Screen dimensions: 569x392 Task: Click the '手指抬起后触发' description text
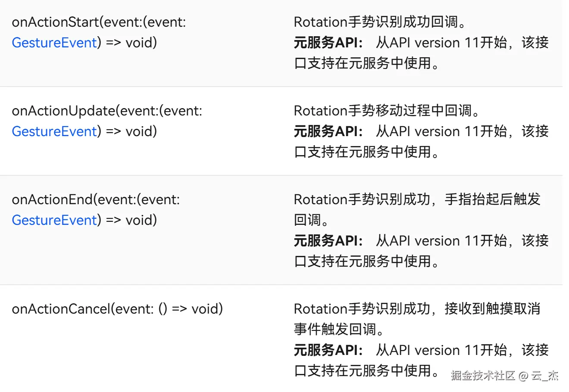coord(492,199)
